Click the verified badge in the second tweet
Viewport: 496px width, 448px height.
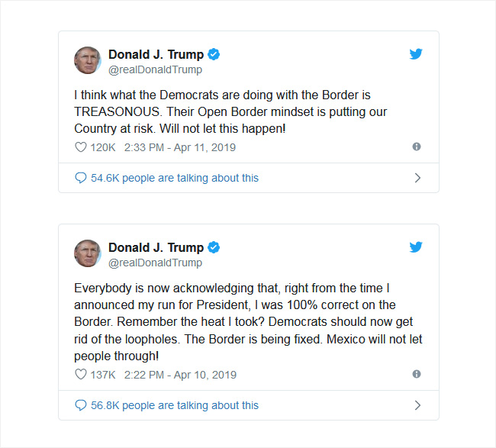pos(214,247)
